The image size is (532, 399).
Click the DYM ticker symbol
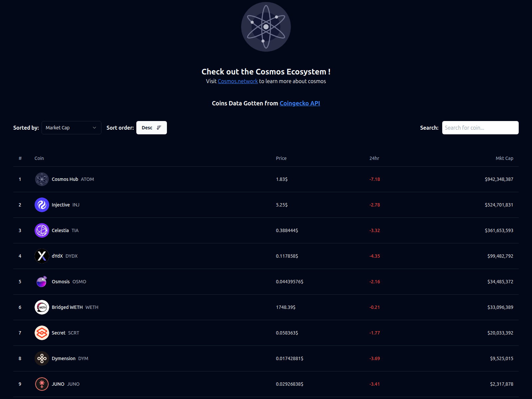point(83,358)
